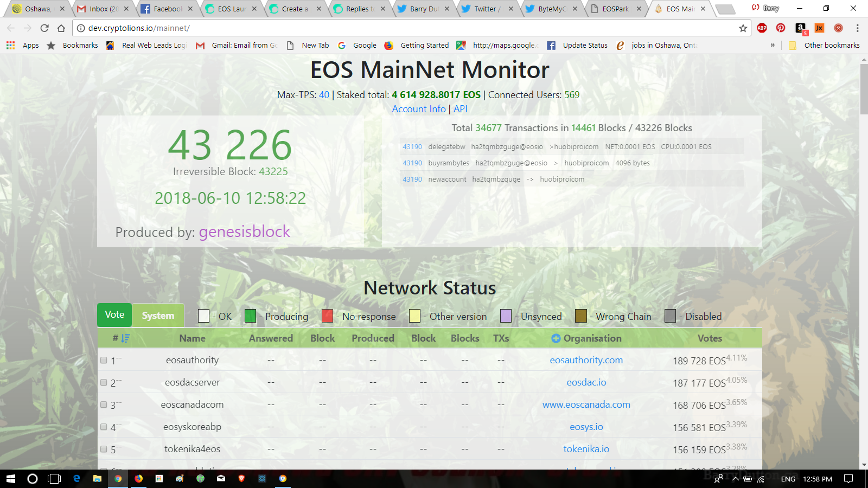Switch to the System tab

point(158,316)
